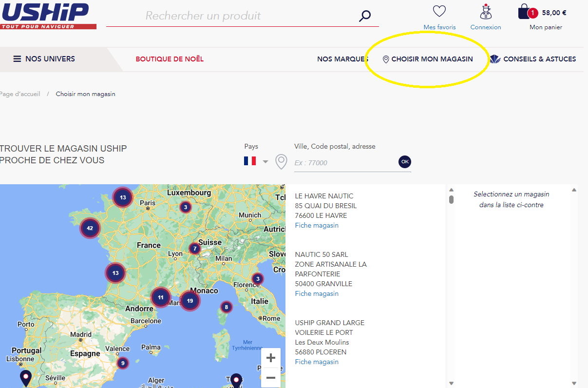Select the LE HAVRE NAUTIC store name
This screenshot has width=588, height=388.
point(324,196)
